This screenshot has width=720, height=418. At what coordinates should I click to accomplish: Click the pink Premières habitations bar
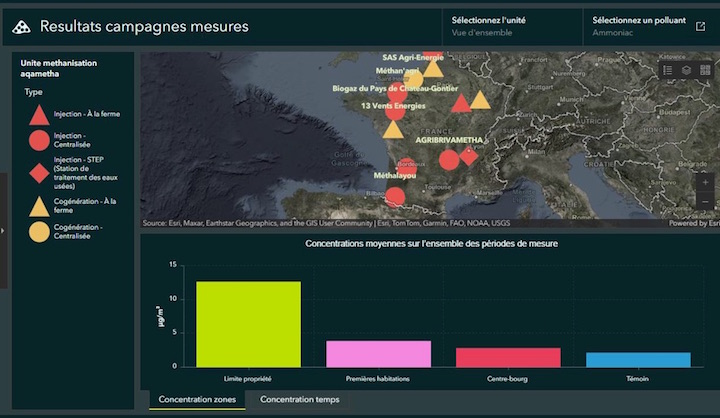378,354
